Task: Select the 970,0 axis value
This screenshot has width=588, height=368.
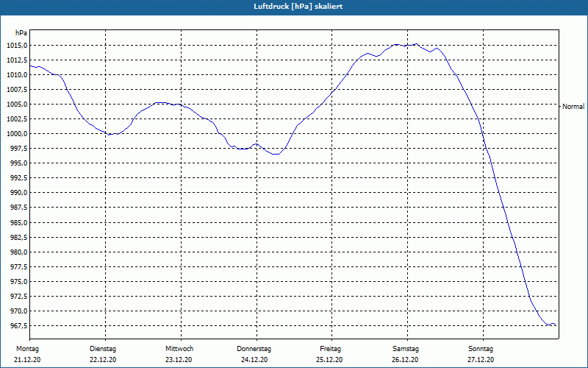Action: pyautogui.click(x=18, y=311)
